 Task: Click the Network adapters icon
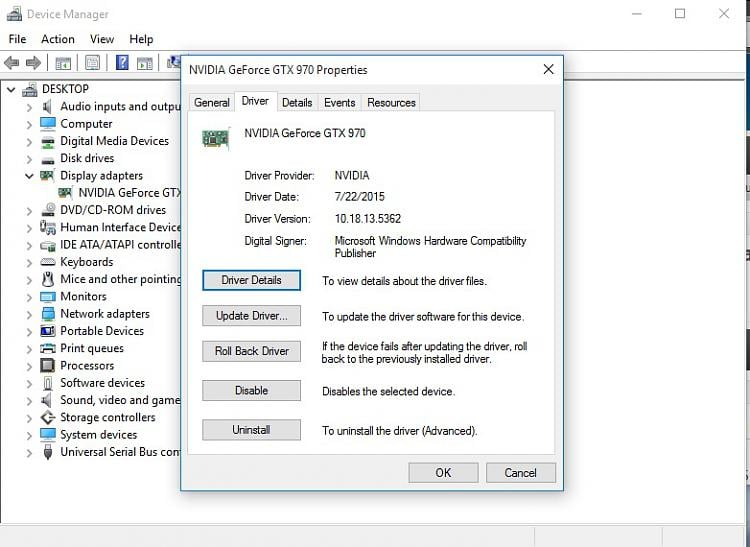tap(48, 314)
